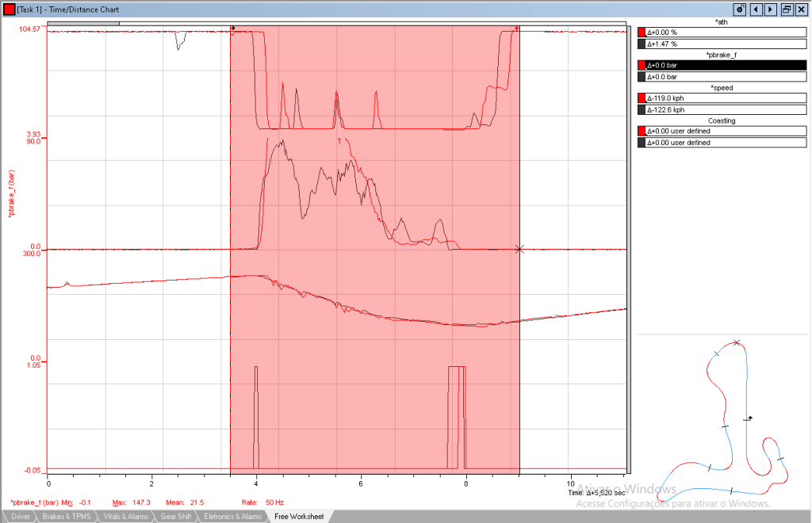Go to previous worksheet with left arrow
The image size is (812, 523).
click(x=756, y=10)
